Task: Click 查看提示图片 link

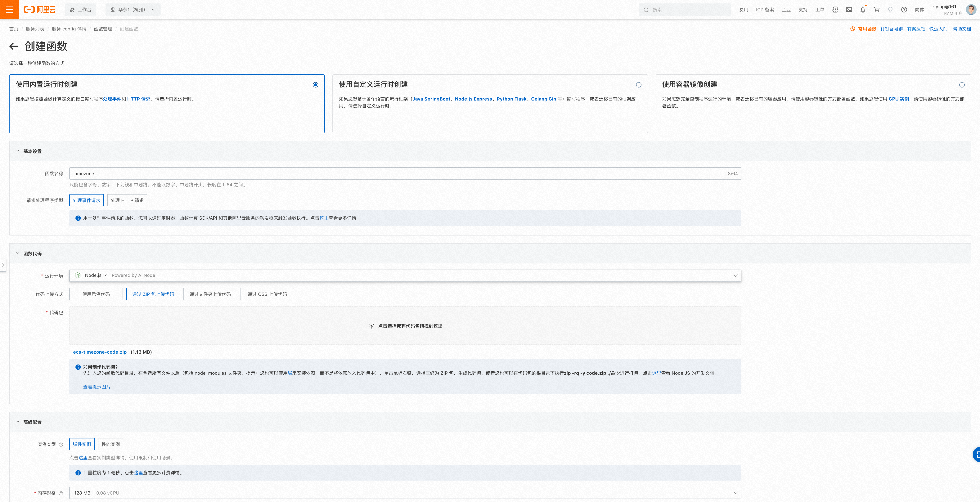Action: (97, 387)
